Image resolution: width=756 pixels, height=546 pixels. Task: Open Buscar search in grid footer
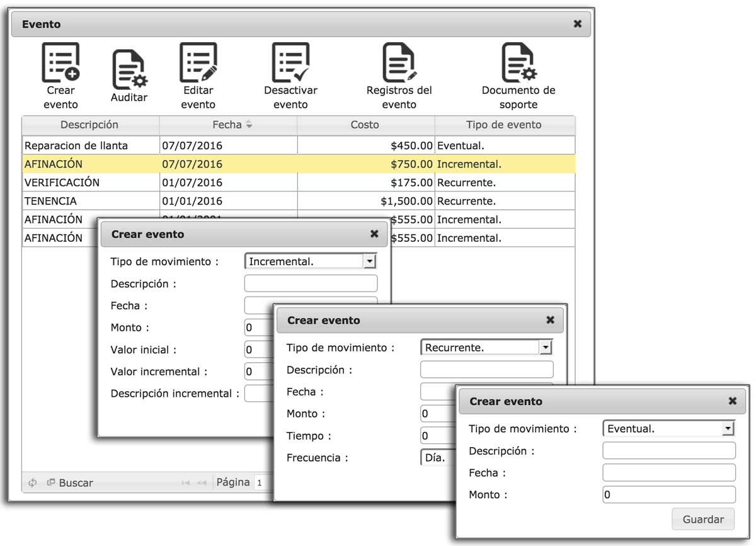70,483
